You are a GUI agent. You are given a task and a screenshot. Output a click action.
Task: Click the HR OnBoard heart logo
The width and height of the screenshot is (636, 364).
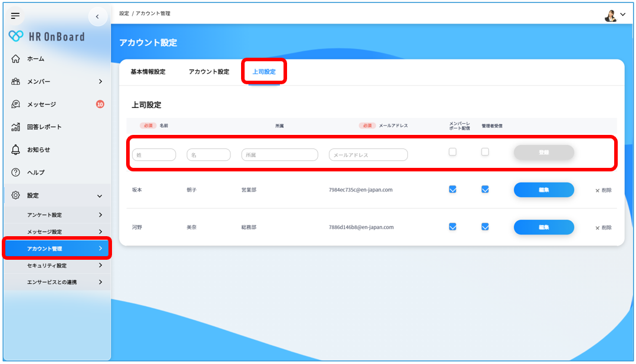pyautogui.click(x=16, y=36)
